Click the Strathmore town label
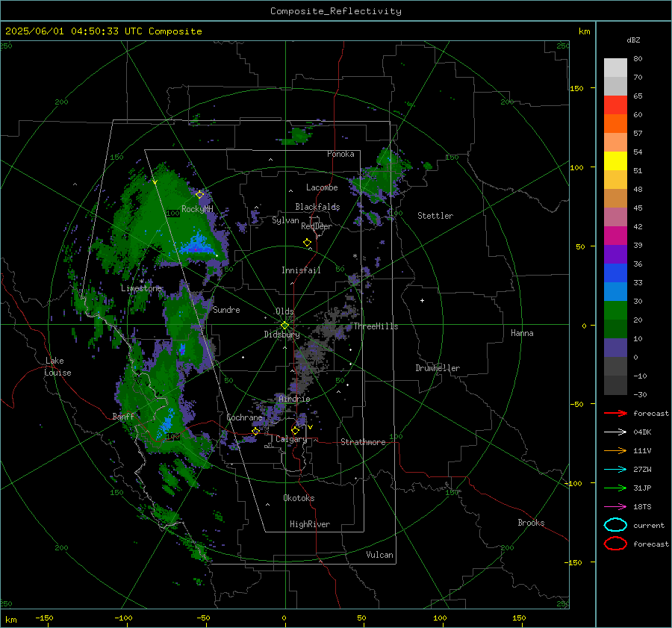672x628 pixels. click(x=363, y=442)
